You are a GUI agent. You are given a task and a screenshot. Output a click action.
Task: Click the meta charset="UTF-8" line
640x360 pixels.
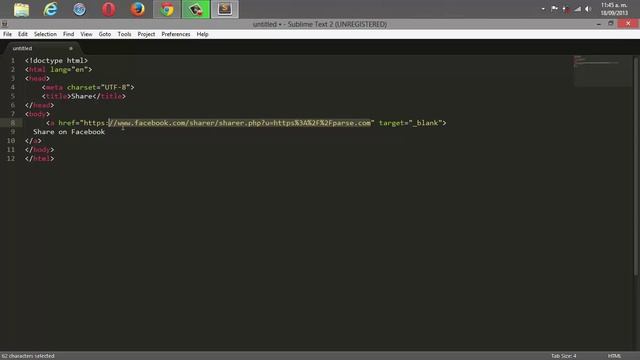click(x=88, y=87)
